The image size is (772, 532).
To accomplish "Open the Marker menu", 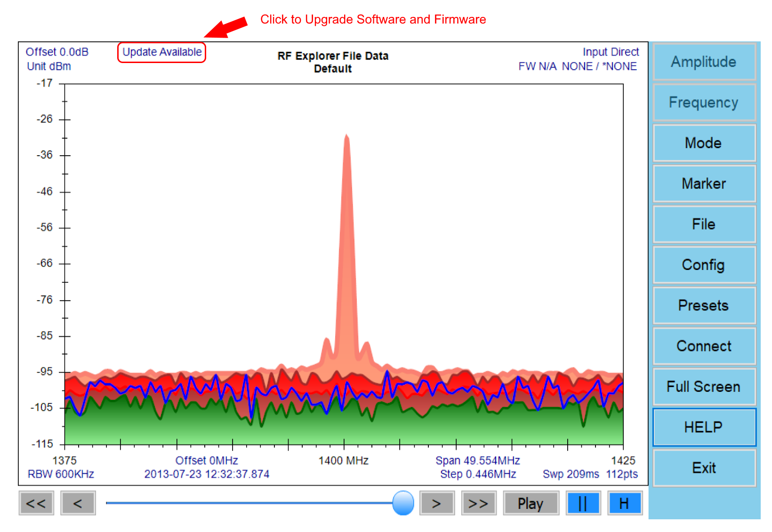I will pyautogui.click(x=704, y=183).
